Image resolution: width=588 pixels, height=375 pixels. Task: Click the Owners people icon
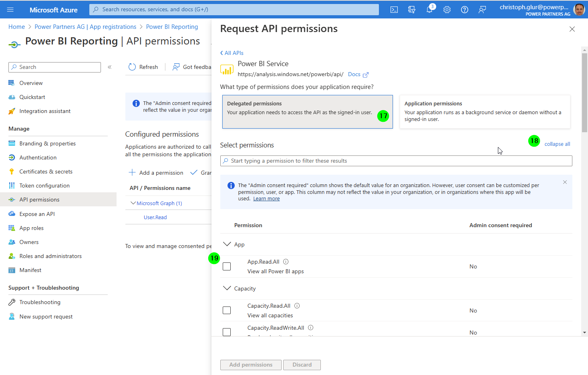click(x=12, y=242)
